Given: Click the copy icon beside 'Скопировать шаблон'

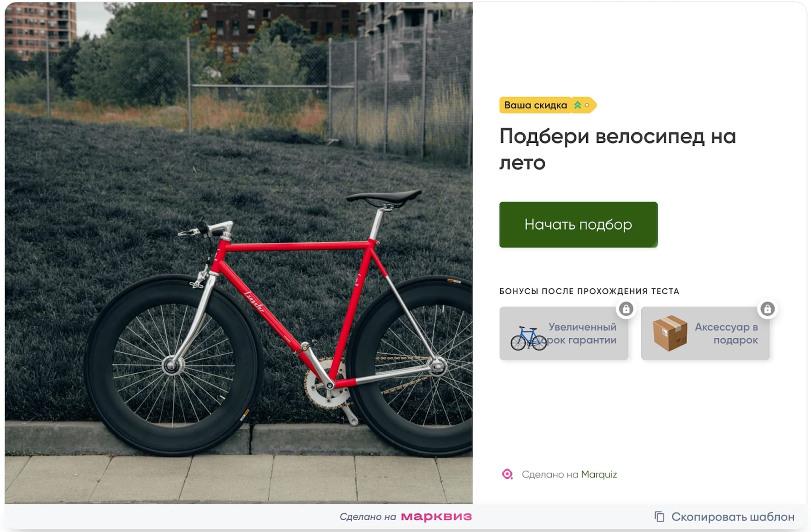Looking at the screenshot, I should pyautogui.click(x=659, y=516).
